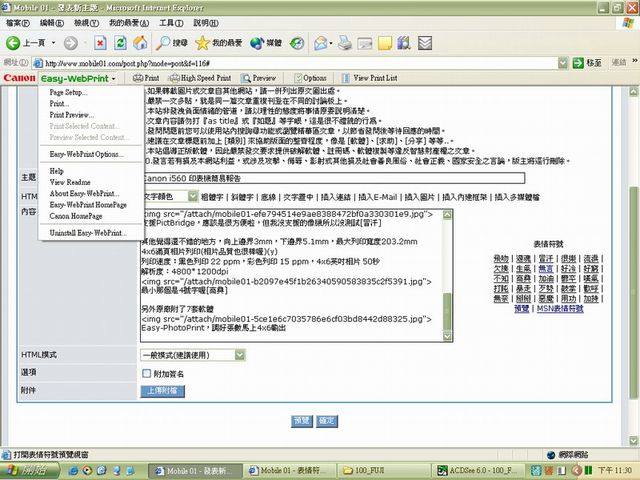The width and height of the screenshot is (640, 480).
Task: Click the address bar URL field
Action: 298,63
